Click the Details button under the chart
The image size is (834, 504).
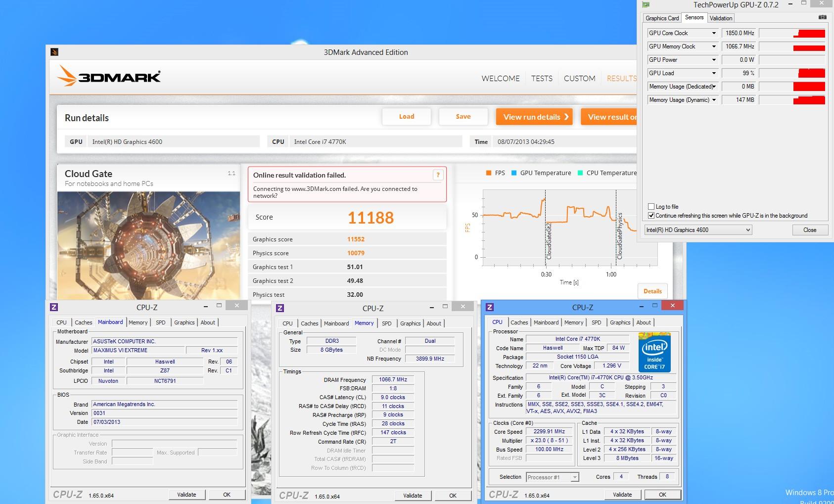coord(652,291)
